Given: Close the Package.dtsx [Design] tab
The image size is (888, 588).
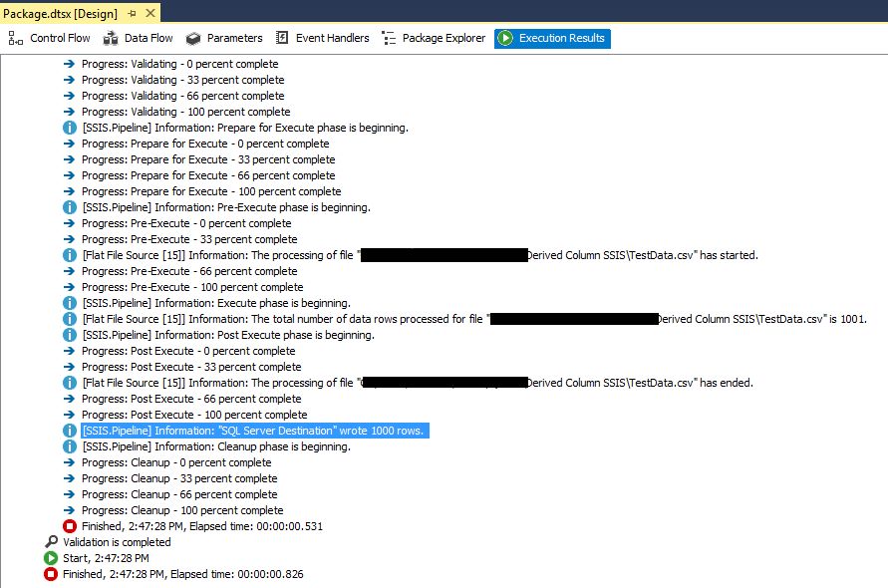Looking at the screenshot, I should [x=150, y=13].
